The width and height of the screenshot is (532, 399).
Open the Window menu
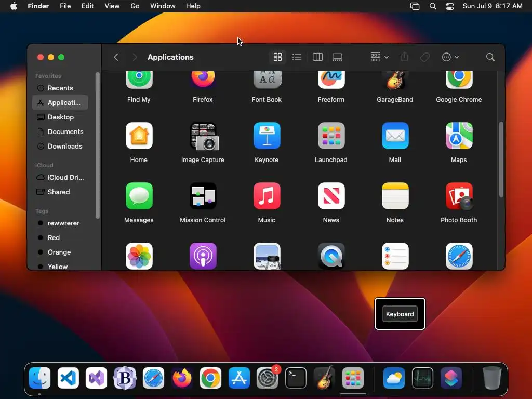coord(163,6)
